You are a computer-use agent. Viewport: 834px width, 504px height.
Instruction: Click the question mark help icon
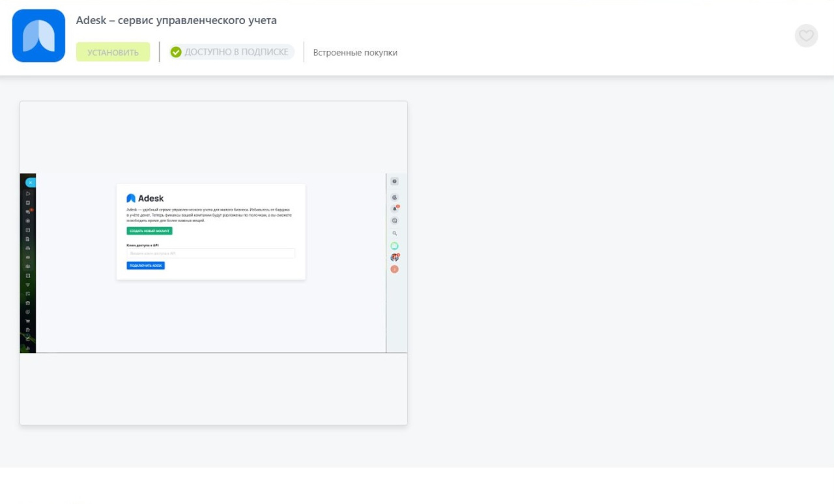tap(395, 182)
